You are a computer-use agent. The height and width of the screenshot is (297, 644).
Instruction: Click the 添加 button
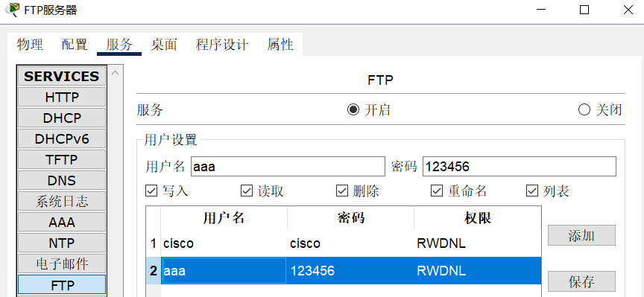pos(581,235)
